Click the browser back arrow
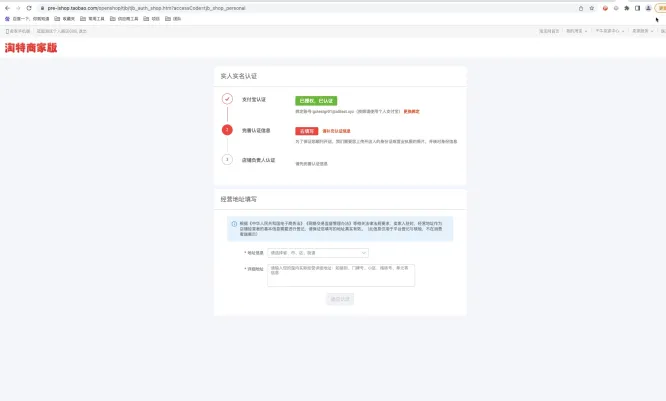This screenshot has width=666, height=401. pyautogui.click(x=6, y=8)
